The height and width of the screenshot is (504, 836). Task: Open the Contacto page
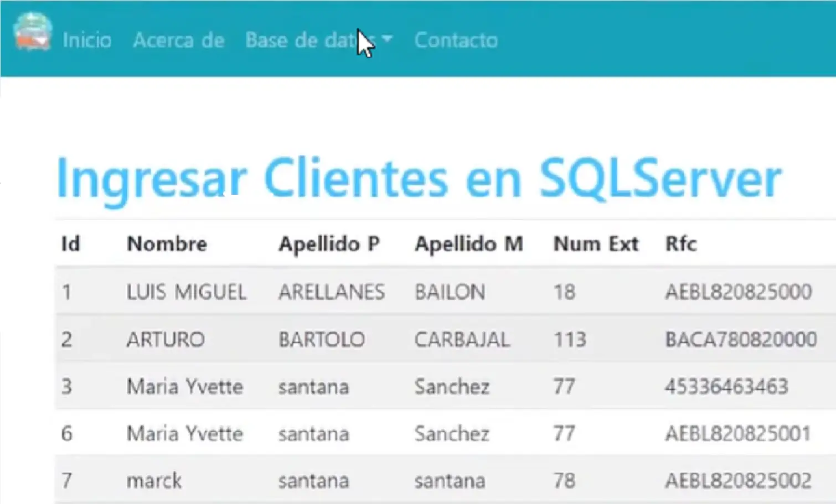point(456,40)
